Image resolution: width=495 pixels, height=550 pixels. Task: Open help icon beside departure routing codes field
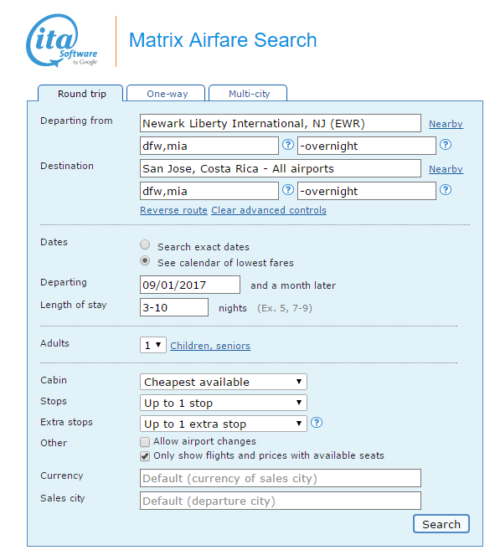tap(288, 145)
